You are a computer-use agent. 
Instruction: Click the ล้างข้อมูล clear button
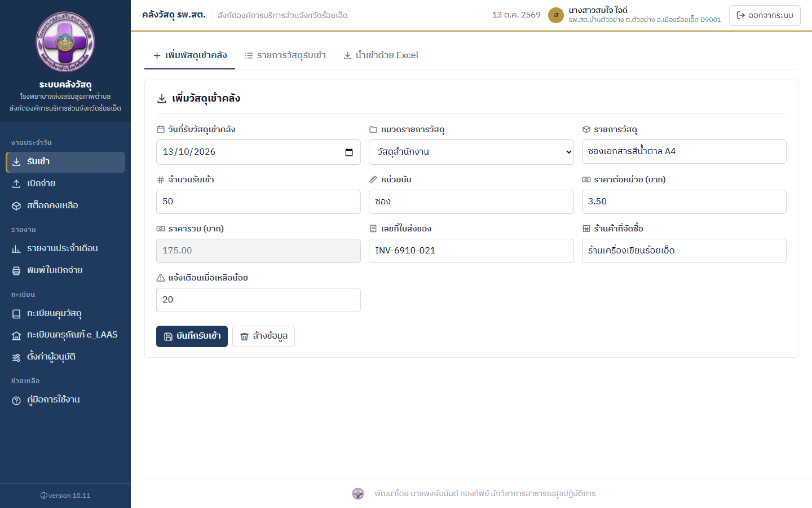263,336
